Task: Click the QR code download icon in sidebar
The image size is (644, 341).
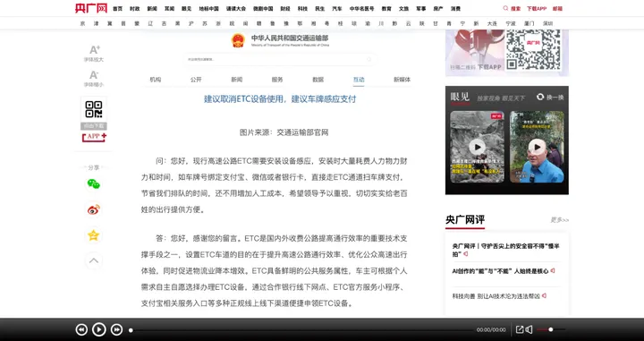Action: pyautogui.click(x=94, y=110)
